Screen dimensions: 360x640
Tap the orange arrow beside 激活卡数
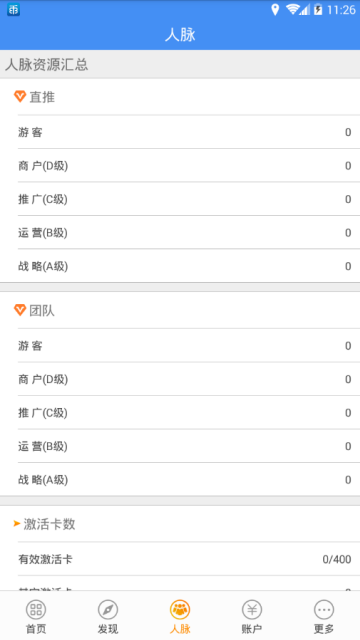point(17,523)
